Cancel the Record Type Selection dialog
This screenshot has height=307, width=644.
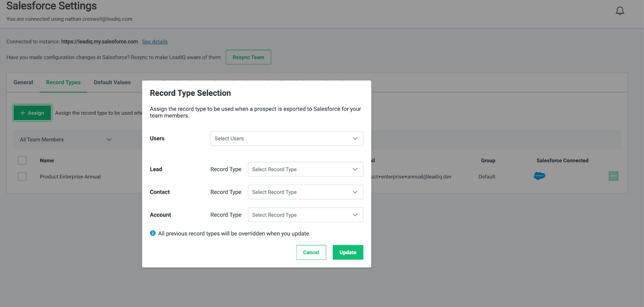pos(311,252)
